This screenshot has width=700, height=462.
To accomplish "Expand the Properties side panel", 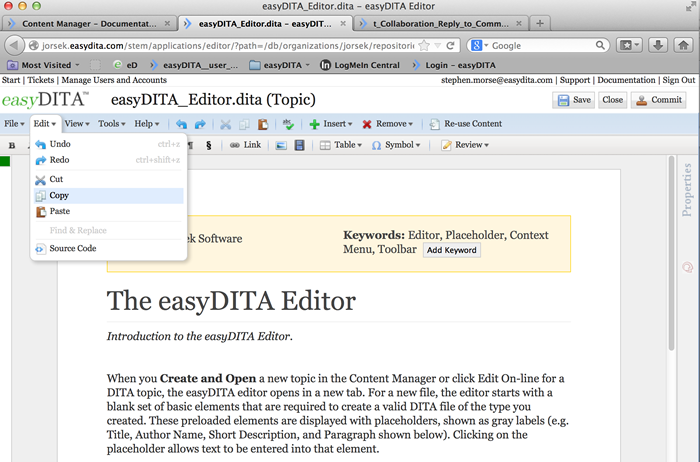I will click(x=687, y=190).
